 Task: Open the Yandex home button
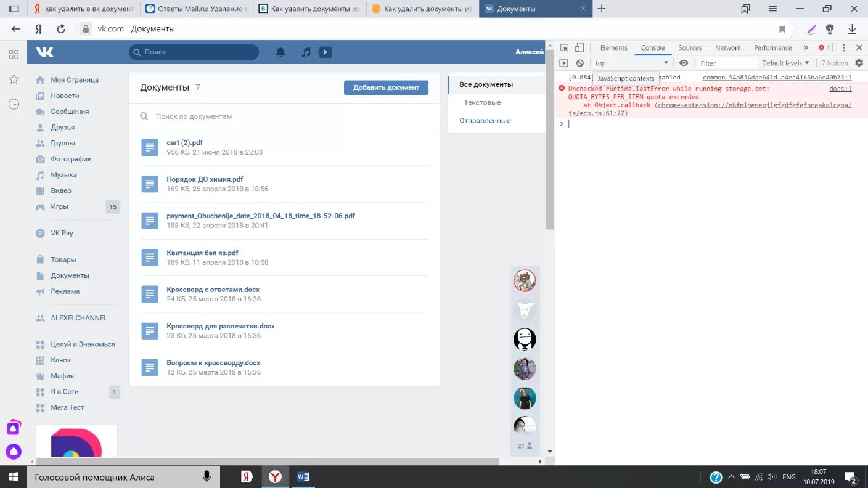click(x=38, y=29)
